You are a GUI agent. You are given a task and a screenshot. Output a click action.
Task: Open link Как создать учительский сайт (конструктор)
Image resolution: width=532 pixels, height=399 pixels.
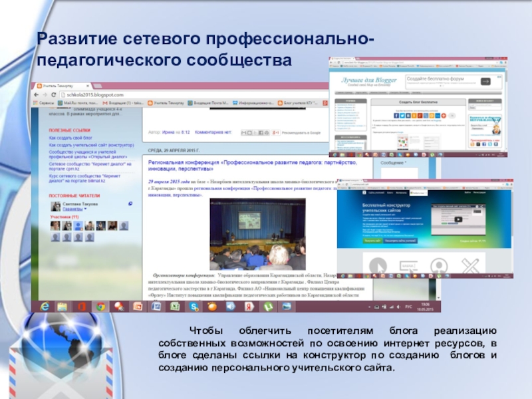91,145
